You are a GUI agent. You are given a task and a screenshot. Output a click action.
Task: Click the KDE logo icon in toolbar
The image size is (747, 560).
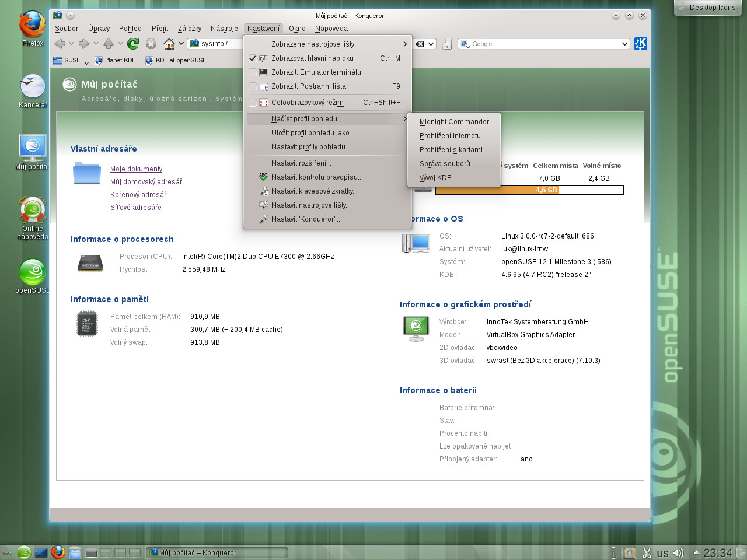640,44
